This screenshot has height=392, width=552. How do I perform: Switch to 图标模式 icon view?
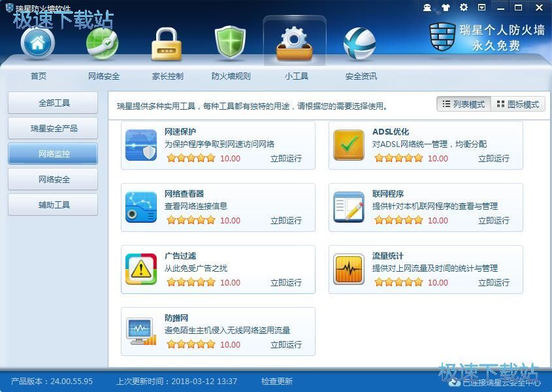point(518,105)
